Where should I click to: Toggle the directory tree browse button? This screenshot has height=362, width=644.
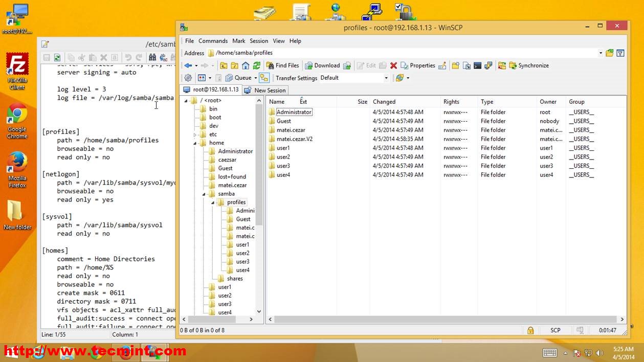tap(264, 78)
